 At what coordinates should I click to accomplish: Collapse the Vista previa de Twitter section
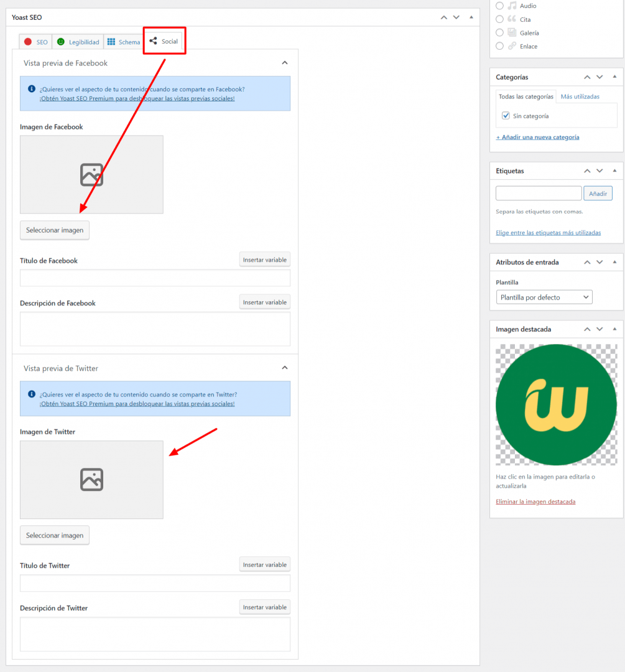point(284,368)
